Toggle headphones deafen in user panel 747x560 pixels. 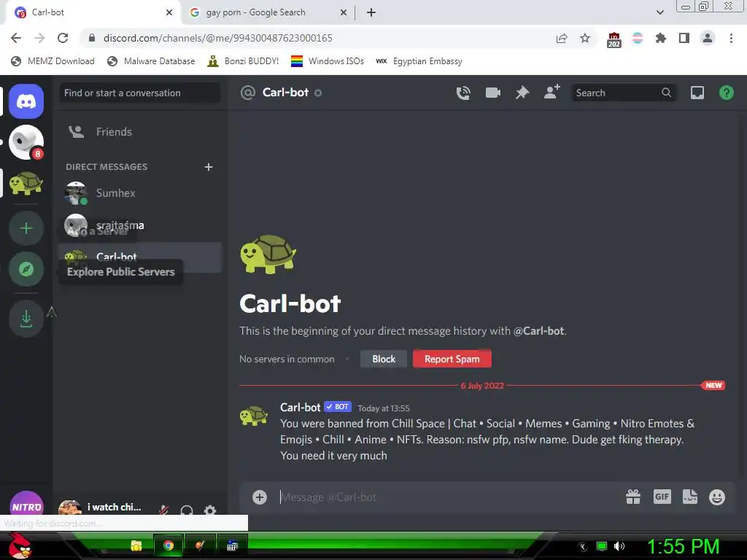point(187,510)
